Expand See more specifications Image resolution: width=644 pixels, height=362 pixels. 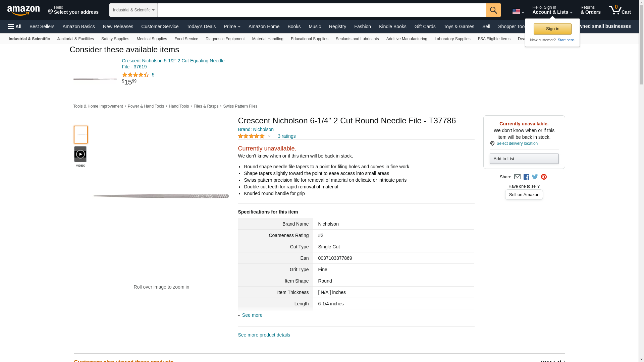[252, 315]
